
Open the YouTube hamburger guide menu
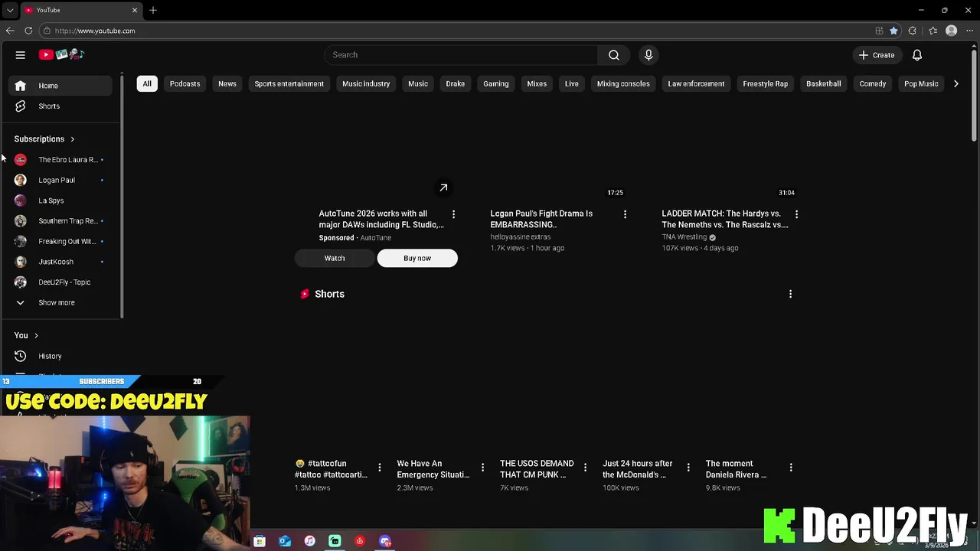[x=21, y=55]
